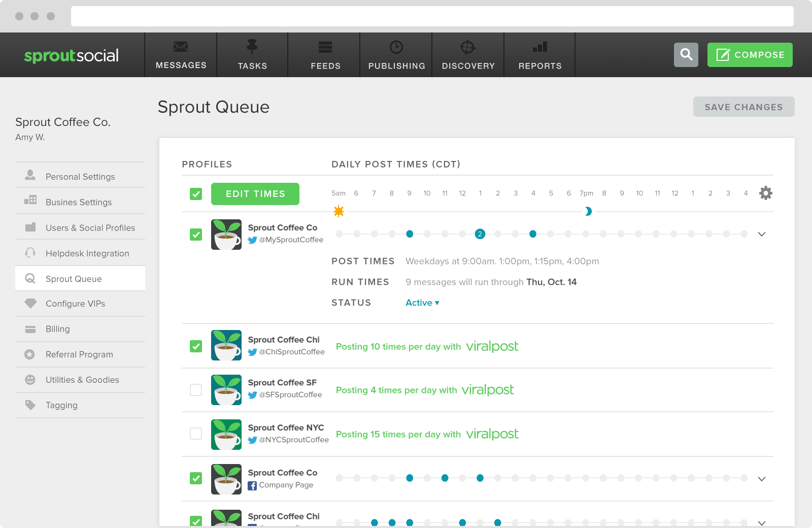Click the Edit Times button
This screenshot has height=528, width=812.
(x=255, y=194)
